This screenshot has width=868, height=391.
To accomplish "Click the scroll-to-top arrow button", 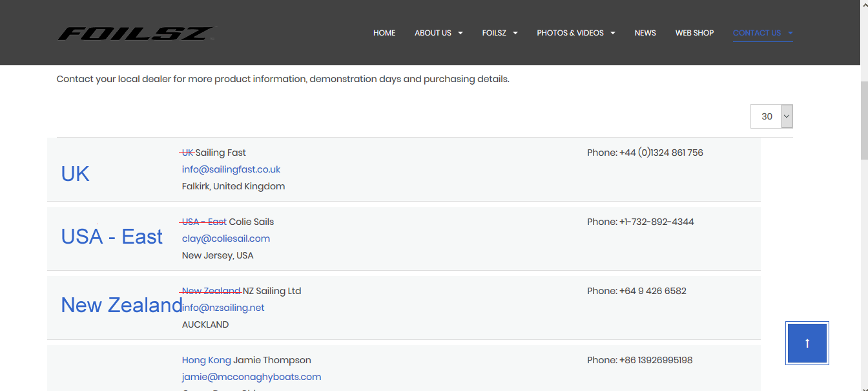I will pyautogui.click(x=807, y=343).
